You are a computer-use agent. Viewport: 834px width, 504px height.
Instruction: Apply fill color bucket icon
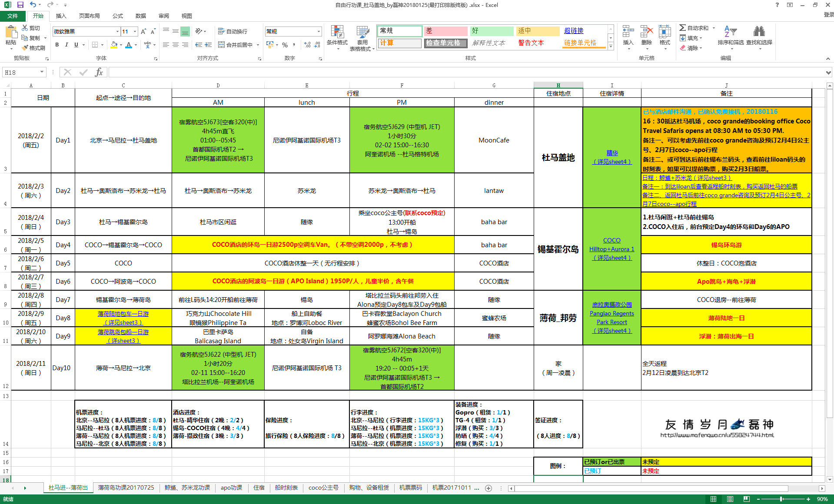coord(114,45)
